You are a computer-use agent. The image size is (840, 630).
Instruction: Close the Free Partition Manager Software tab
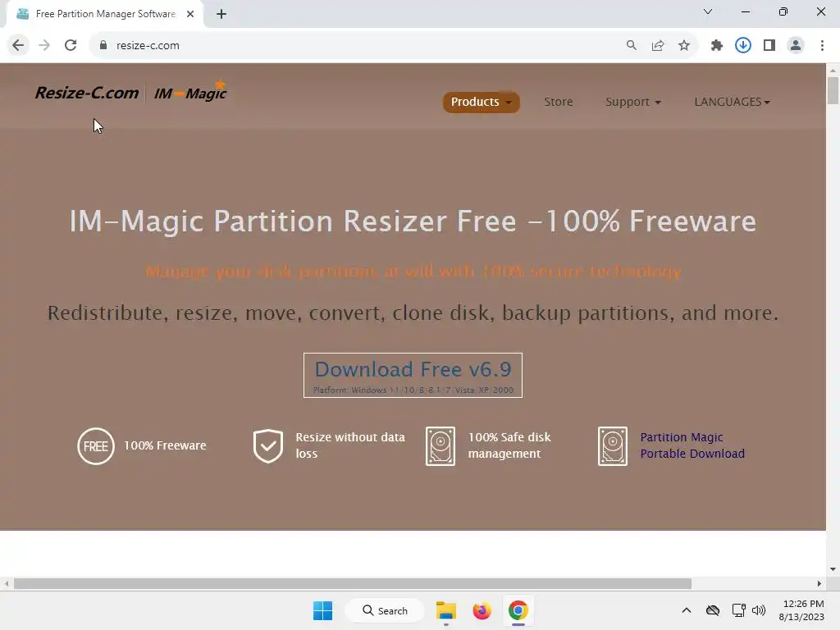(190, 14)
